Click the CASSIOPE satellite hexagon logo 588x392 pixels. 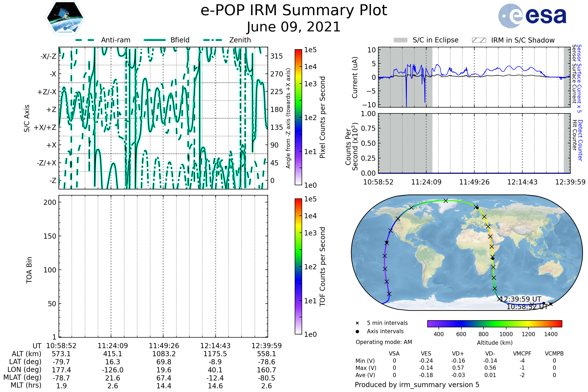click(x=65, y=18)
